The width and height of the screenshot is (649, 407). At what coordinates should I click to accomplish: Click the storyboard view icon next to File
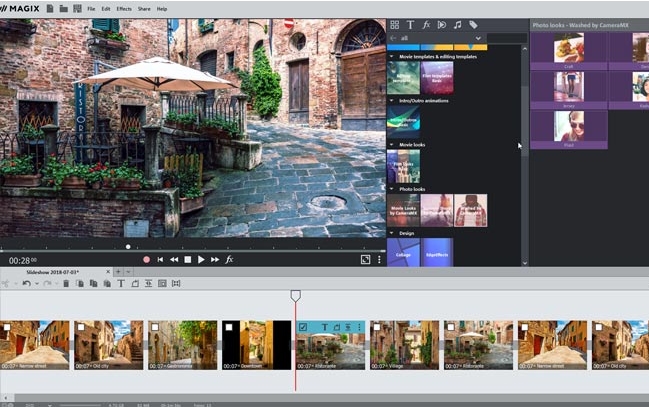tap(77, 8)
